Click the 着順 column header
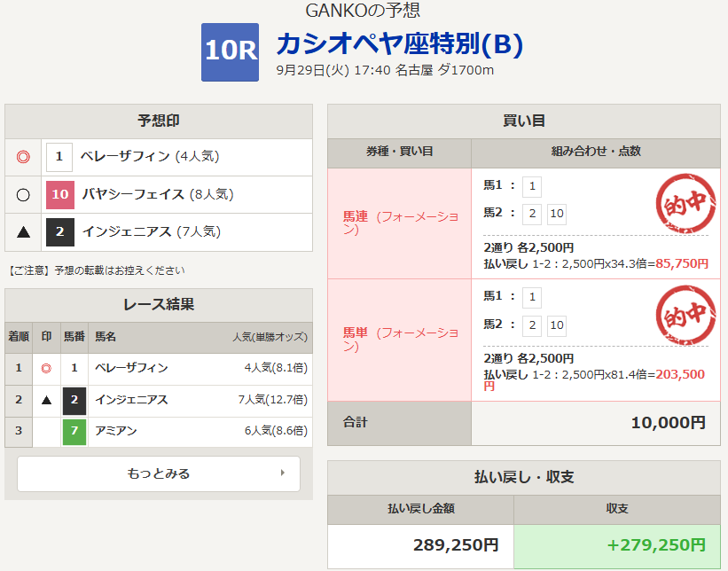 [x=19, y=337]
